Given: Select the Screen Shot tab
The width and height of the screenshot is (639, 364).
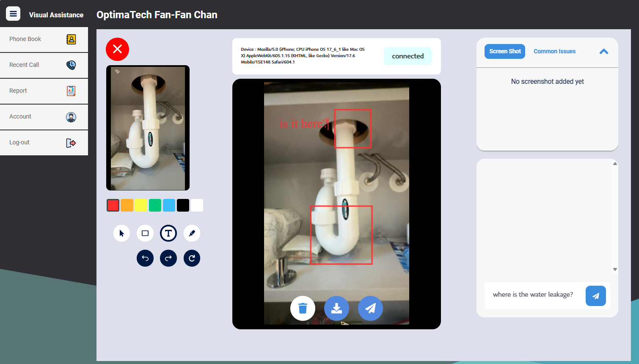Looking at the screenshot, I should 504,51.
